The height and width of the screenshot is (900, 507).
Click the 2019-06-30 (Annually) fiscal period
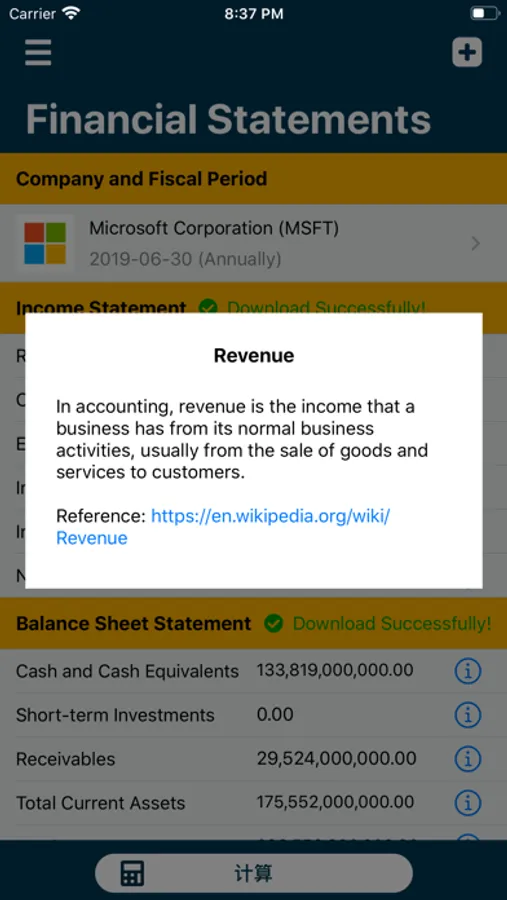click(x=185, y=259)
